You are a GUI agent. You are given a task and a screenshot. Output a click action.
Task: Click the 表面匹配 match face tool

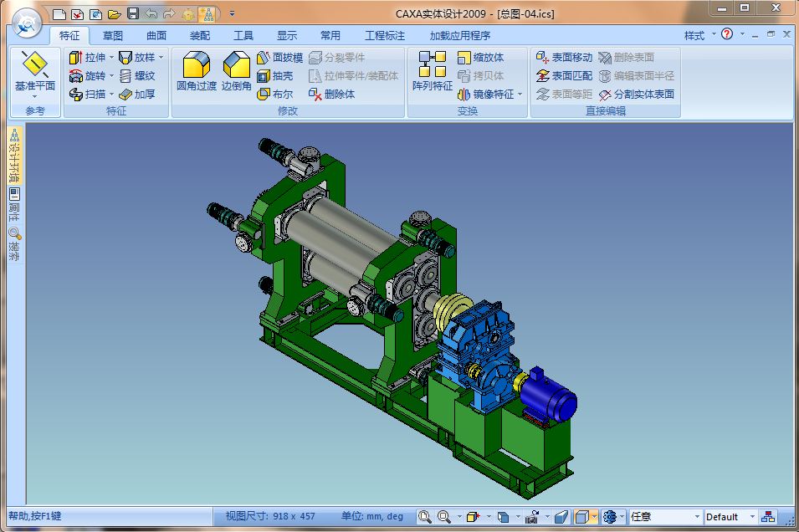pos(564,76)
